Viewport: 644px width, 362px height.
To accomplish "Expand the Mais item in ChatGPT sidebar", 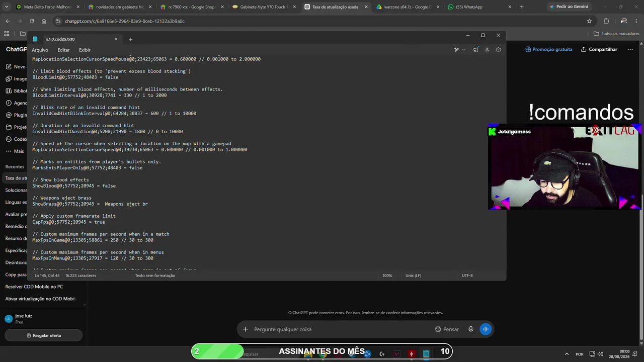I will (15, 151).
